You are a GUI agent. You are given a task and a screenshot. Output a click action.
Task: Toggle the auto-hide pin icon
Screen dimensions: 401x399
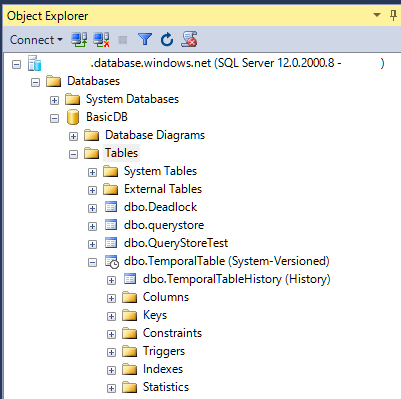(x=393, y=15)
